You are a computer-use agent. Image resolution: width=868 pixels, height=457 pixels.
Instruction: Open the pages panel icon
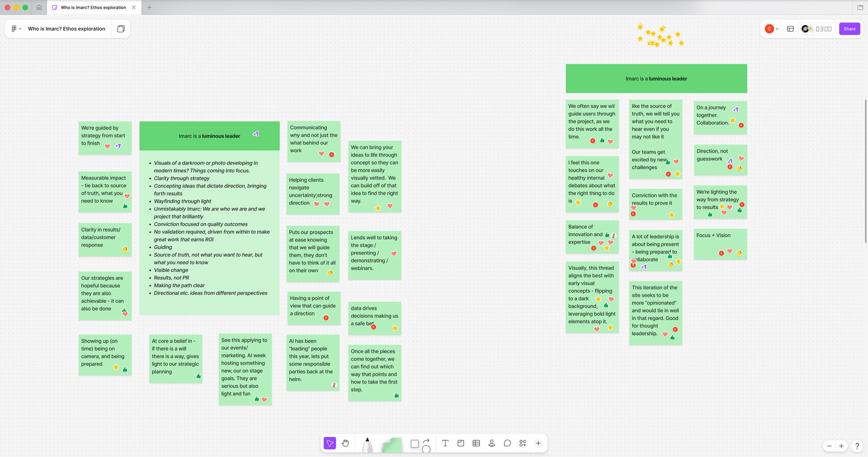pyautogui.click(x=121, y=29)
